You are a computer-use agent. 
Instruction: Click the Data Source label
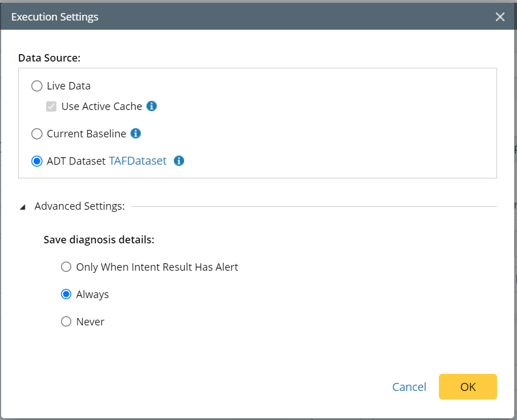click(50, 58)
